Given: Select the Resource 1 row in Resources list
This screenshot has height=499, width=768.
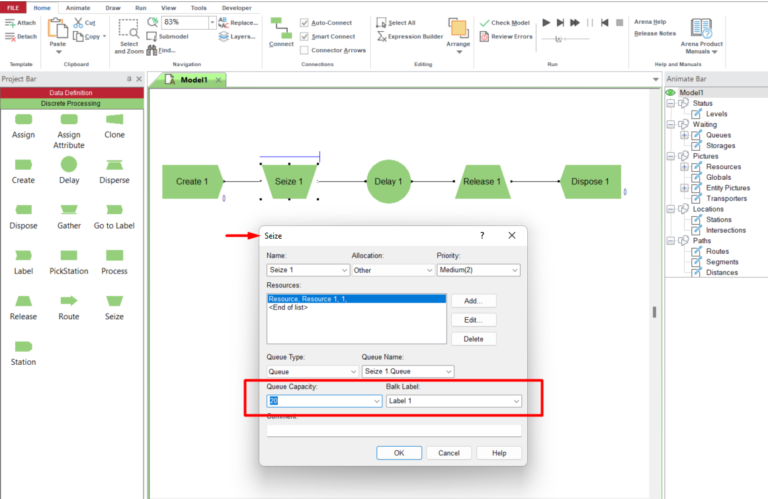Looking at the screenshot, I should 356,299.
